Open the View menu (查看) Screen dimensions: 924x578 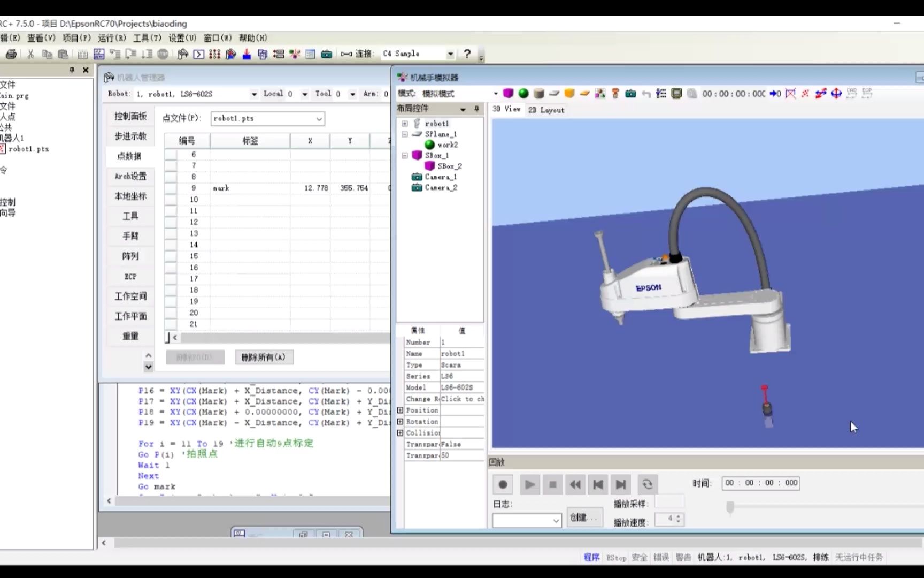point(41,38)
